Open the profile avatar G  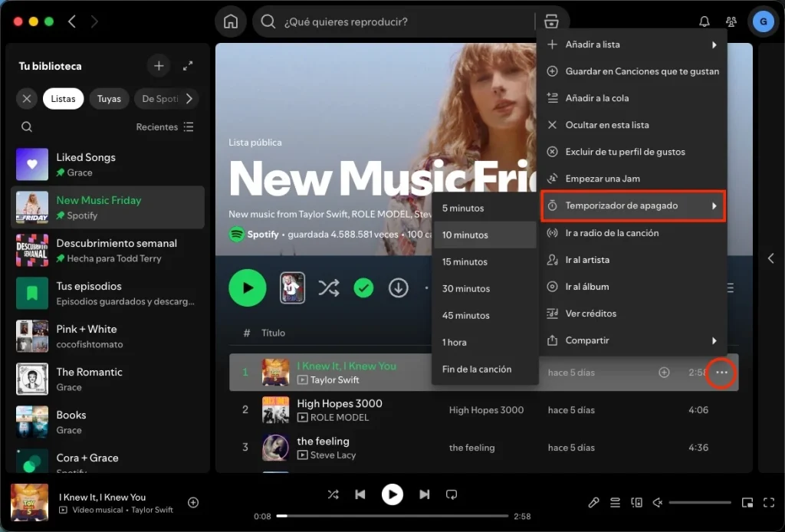[763, 21]
